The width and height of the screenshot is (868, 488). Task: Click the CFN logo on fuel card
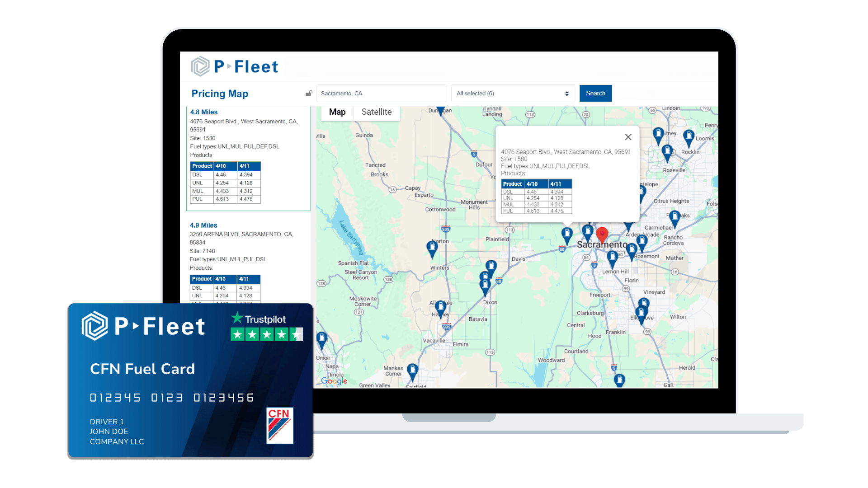click(279, 425)
